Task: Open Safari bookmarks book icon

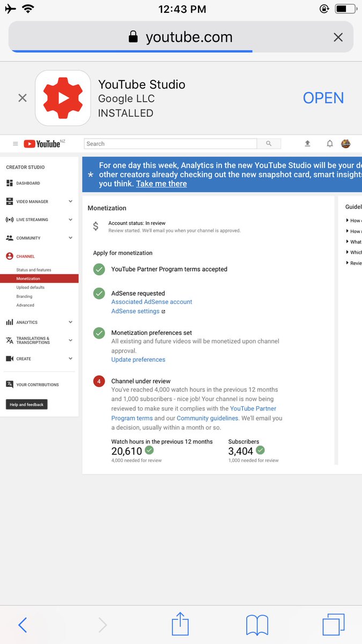Action: [x=257, y=625]
